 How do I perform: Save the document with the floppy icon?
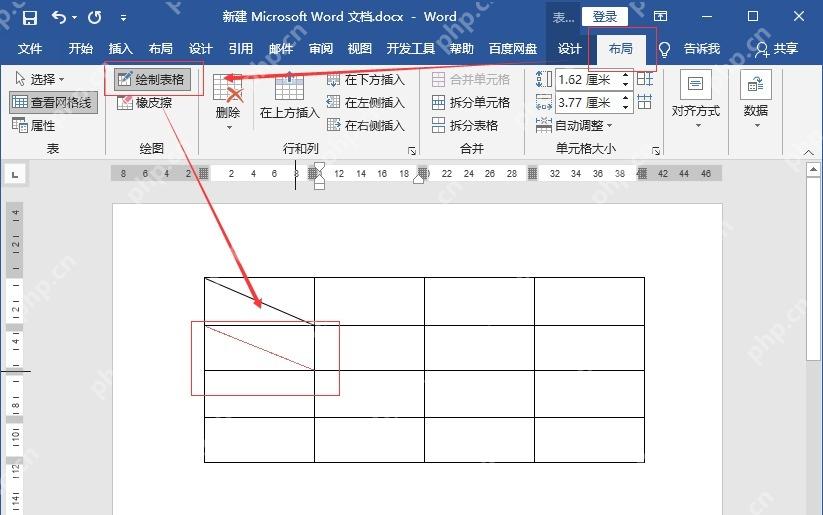(x=30, y=18)
